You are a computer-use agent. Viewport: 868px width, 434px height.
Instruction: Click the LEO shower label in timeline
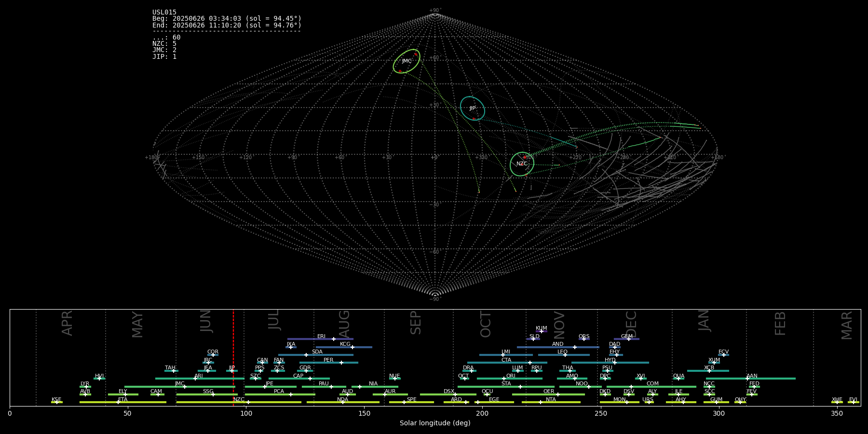562,352
